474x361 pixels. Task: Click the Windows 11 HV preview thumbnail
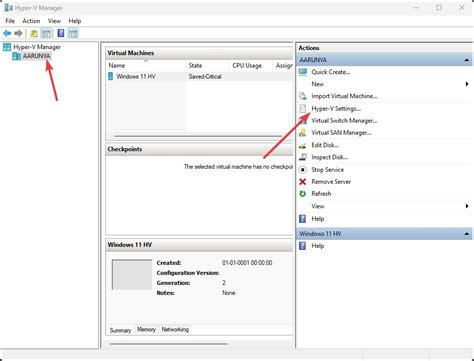coord(132,275)
